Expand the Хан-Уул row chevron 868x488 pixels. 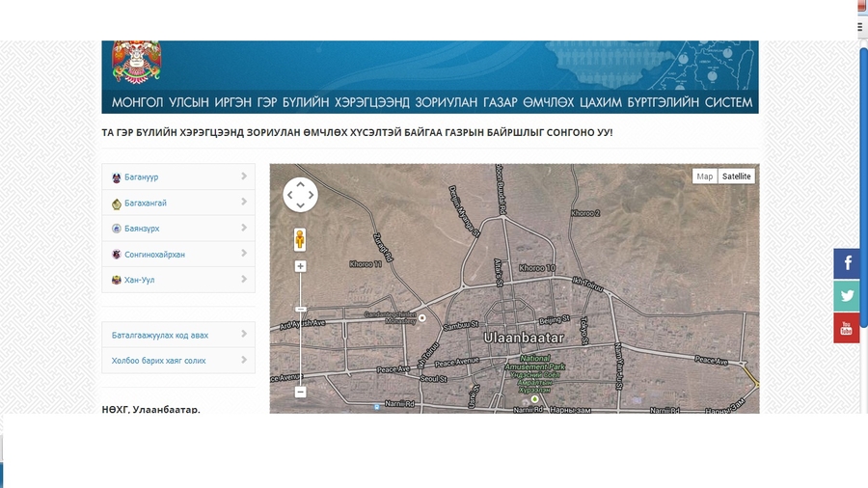pos(244,279)
